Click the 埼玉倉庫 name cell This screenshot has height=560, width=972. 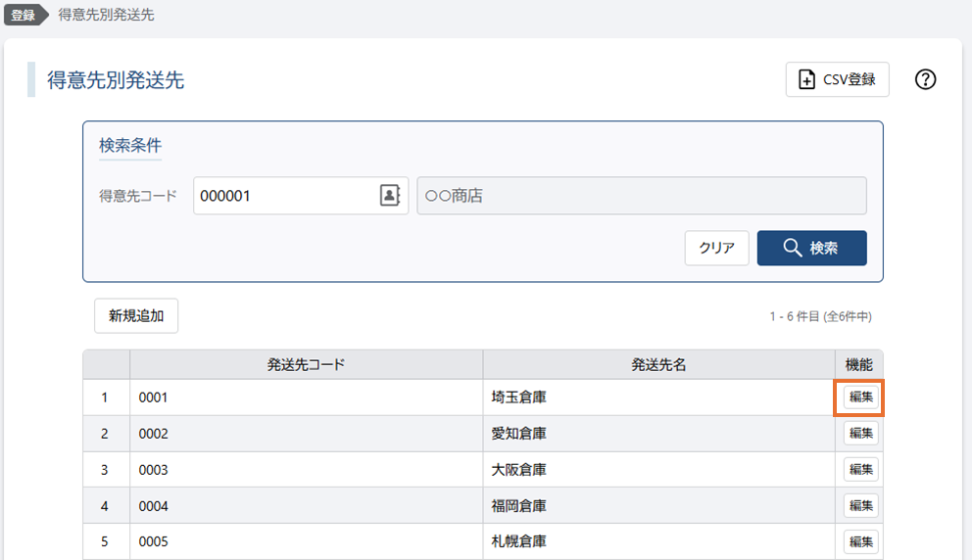tap(659, 397)
